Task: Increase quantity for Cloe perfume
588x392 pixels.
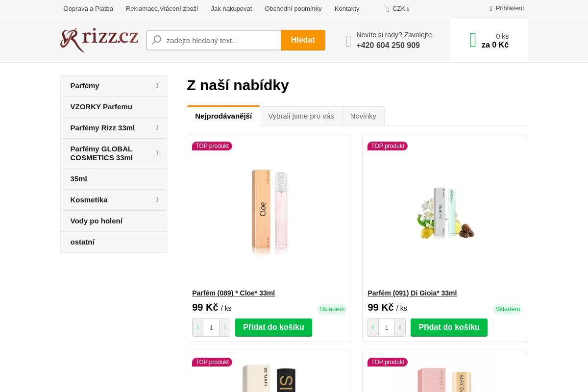Action: [224, 328]
